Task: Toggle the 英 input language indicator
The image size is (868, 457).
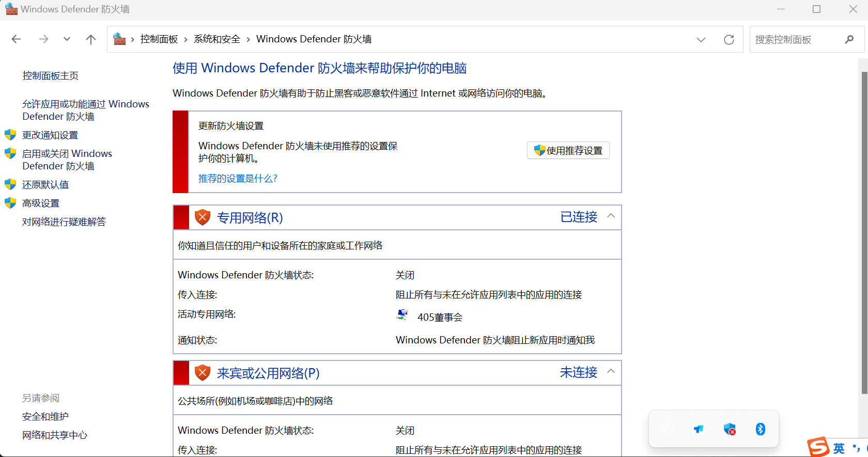Action: point(839,448)
